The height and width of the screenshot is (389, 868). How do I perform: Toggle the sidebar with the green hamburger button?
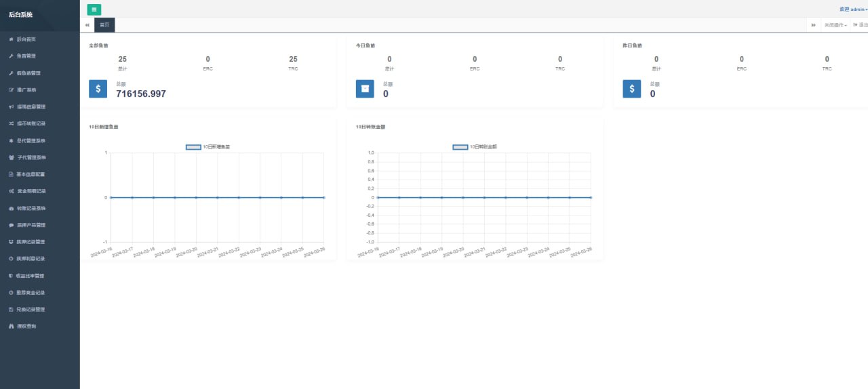(94, 9)
